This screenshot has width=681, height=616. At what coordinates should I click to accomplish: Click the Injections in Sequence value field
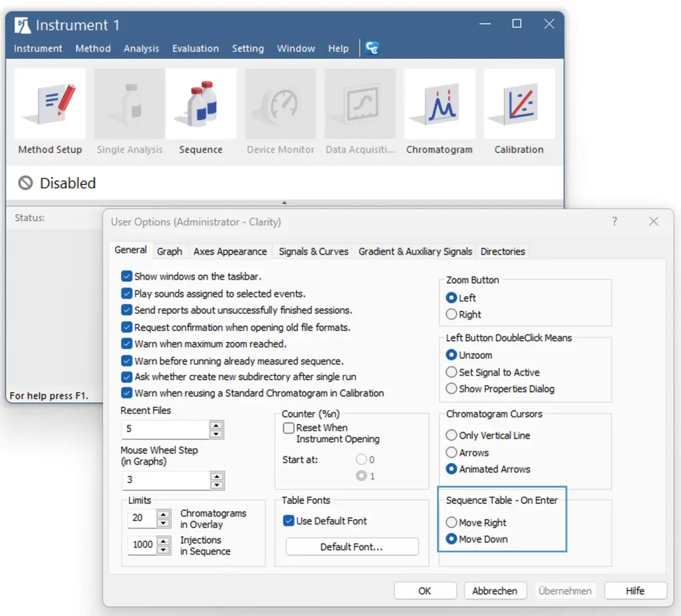point(142,545)
